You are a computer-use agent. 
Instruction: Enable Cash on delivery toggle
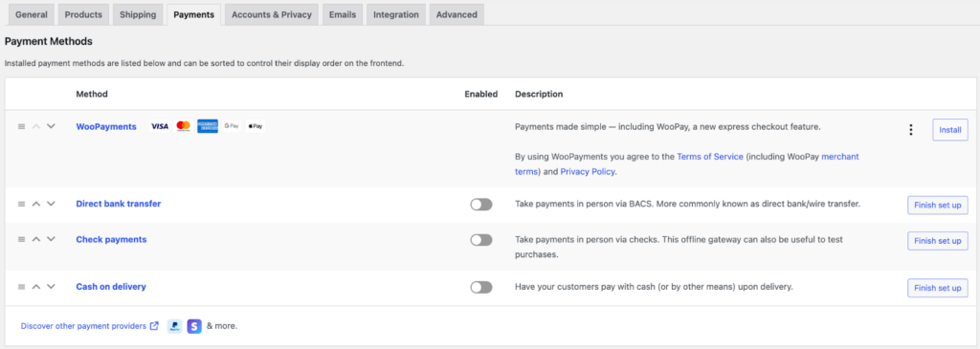point(481,287)
